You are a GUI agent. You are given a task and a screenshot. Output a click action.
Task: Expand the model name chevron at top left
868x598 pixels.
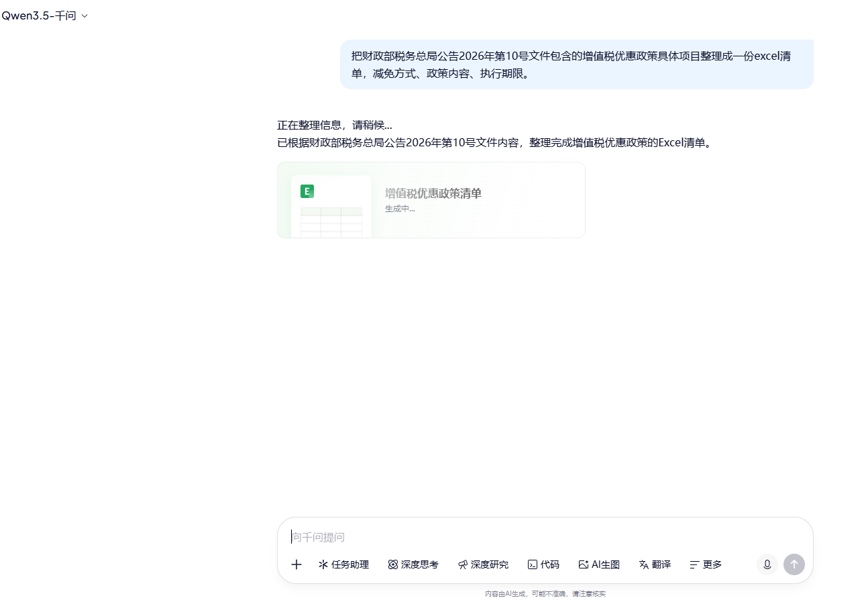85,15
